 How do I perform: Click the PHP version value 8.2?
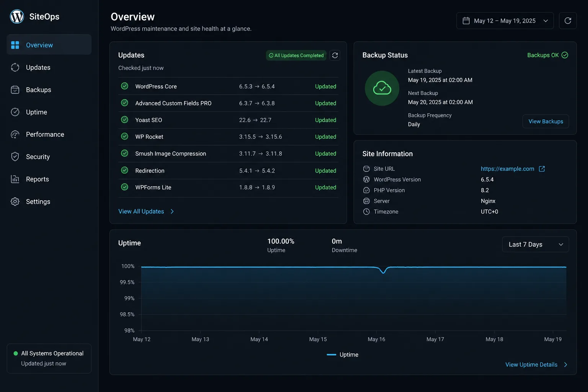(485, 190)
